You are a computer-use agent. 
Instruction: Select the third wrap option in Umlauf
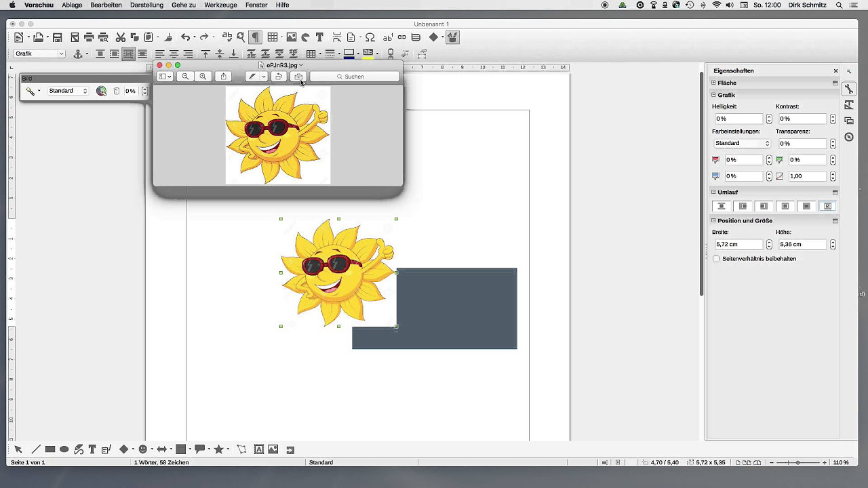(x=764, y=206)
